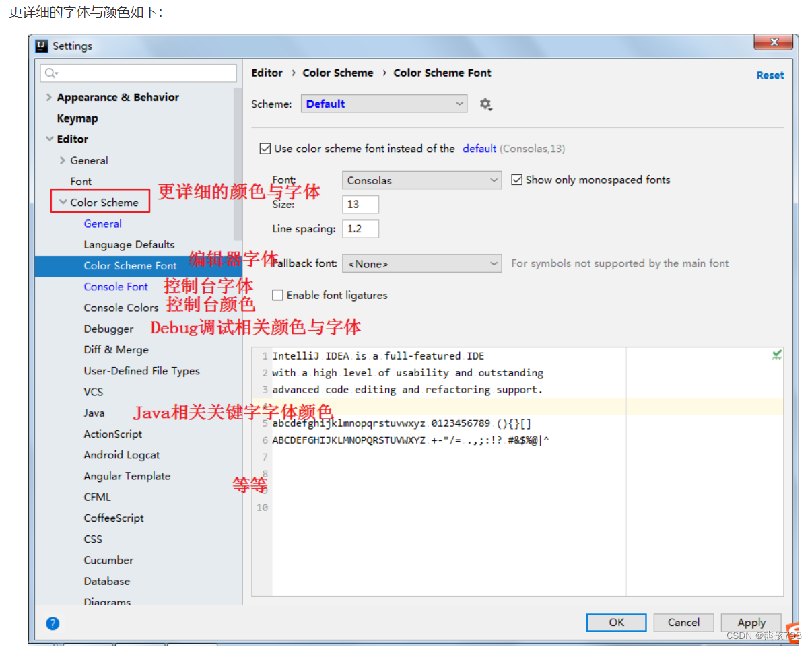Select Debugger item

pyautogui.click(x=108, y=329)
